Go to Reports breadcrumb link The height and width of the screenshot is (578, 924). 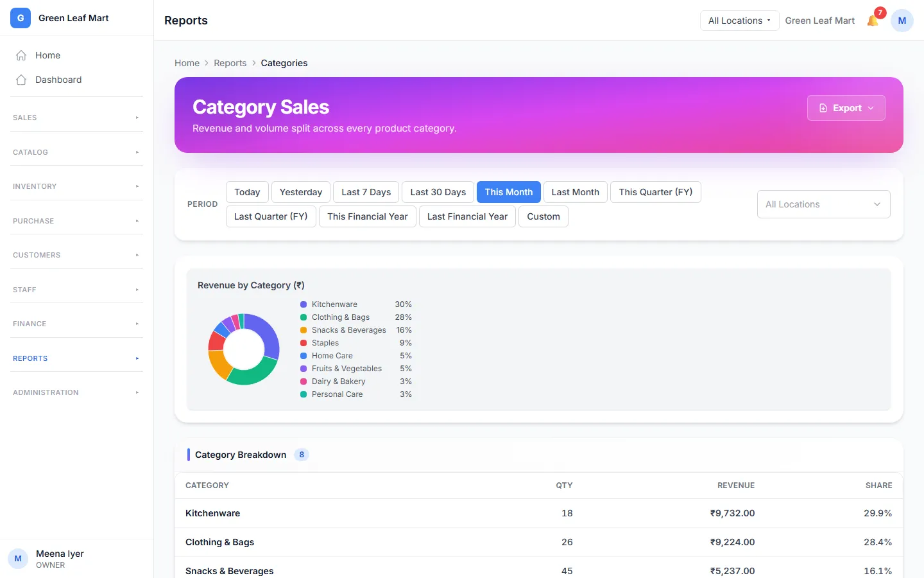[230, 63]
